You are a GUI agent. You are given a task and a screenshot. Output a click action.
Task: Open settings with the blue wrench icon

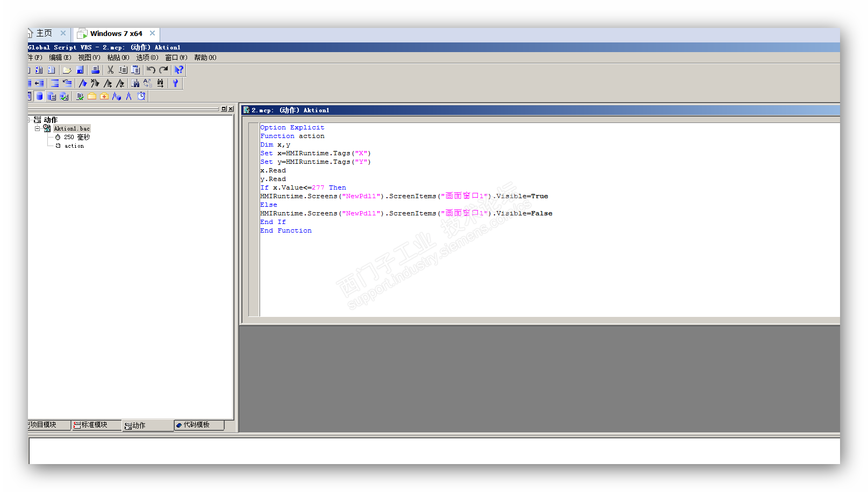[x=175, y=83]
